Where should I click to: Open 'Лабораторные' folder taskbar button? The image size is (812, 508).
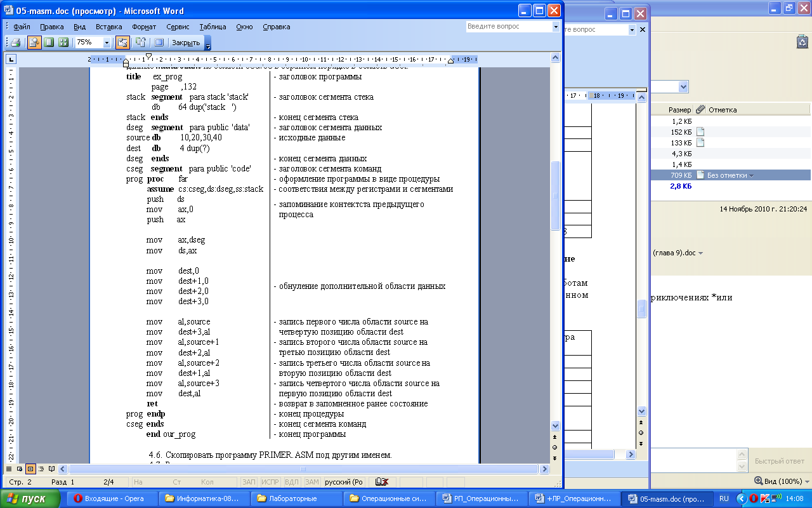[297, 498]
